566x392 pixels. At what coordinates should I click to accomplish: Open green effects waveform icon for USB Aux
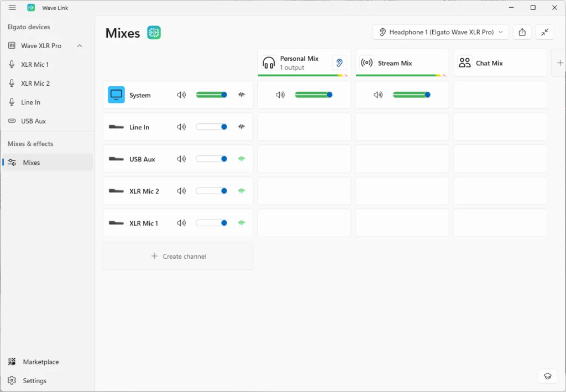242,159
